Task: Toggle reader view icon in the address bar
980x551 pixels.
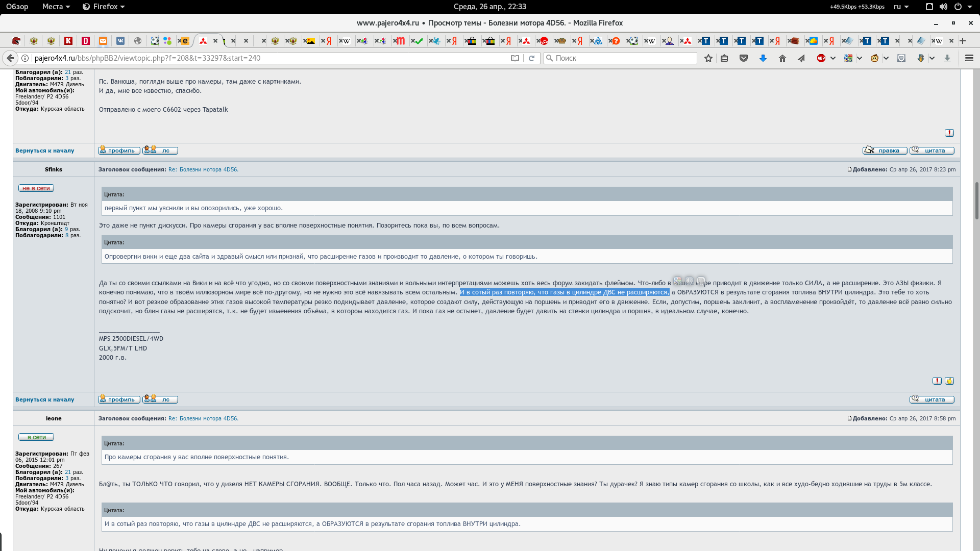Action: (x=515, y=58)
